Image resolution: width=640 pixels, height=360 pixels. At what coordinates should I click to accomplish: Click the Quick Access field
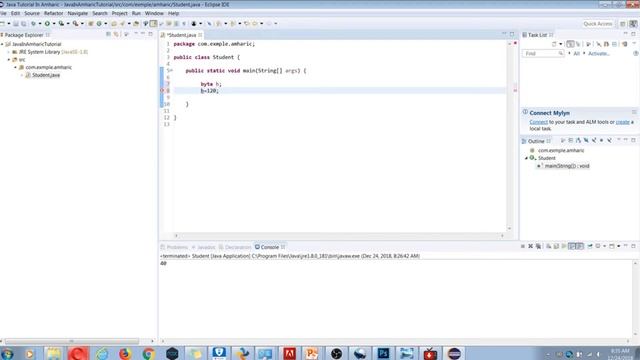click(598, 24)
